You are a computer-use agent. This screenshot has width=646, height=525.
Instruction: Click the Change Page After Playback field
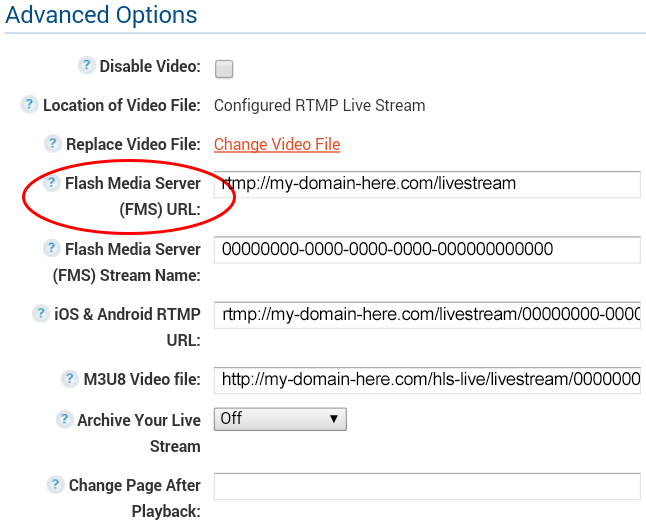[x=427, y=486]
